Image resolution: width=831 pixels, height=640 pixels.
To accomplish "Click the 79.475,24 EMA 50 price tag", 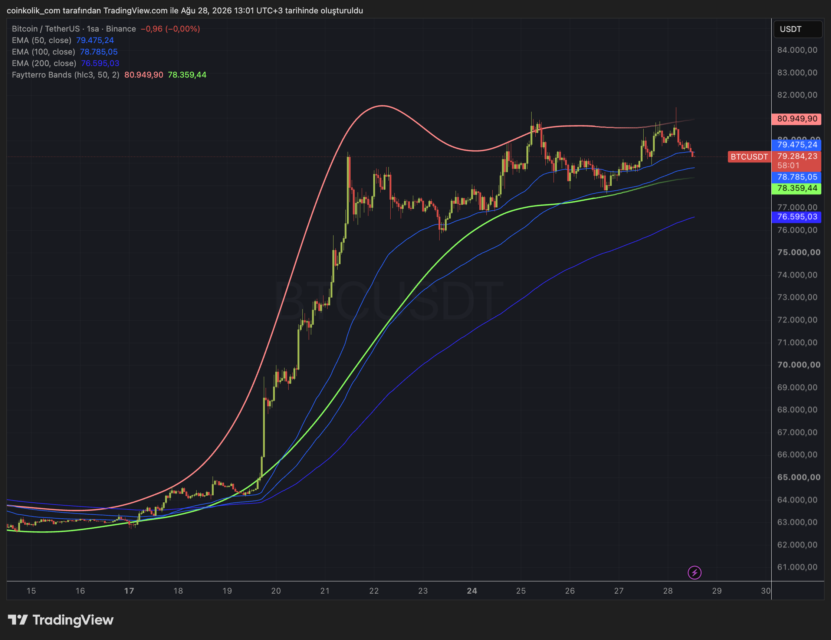I will [797, 145].
